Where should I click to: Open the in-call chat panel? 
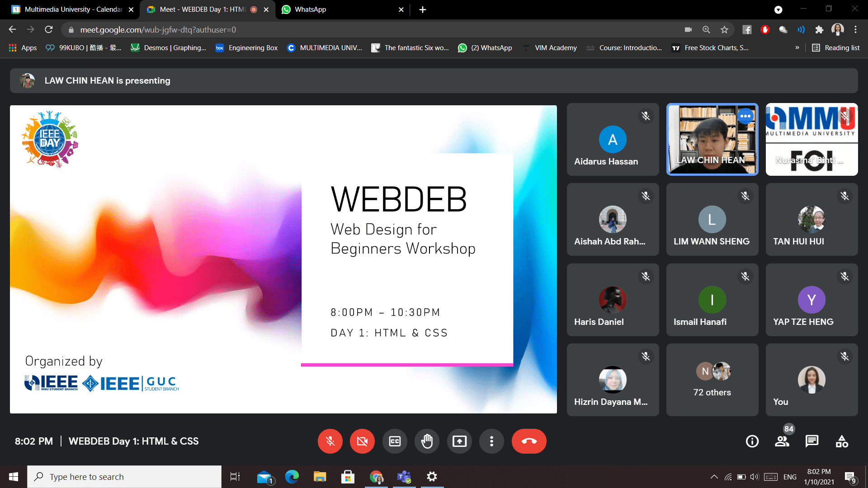coord(812,441)
